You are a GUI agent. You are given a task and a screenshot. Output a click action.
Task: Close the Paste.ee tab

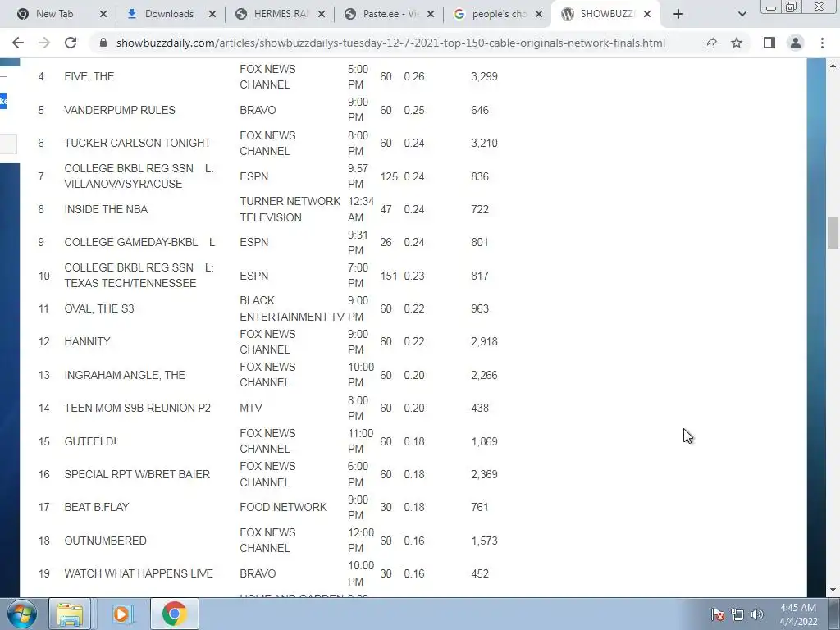point(430,14)
